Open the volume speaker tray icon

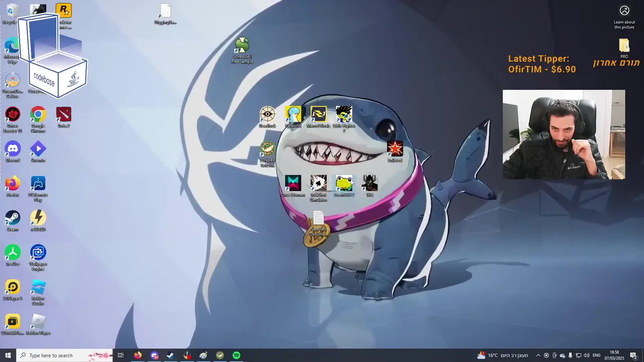(586, 355)
